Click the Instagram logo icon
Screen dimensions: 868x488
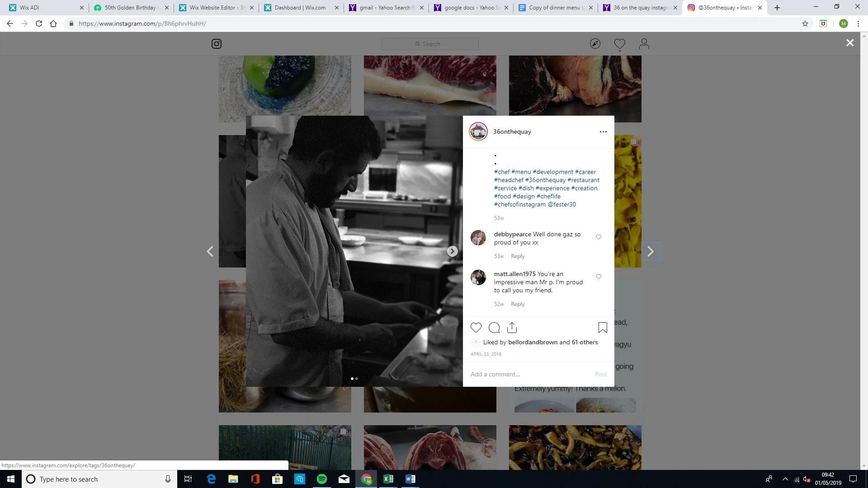point(217,44)
